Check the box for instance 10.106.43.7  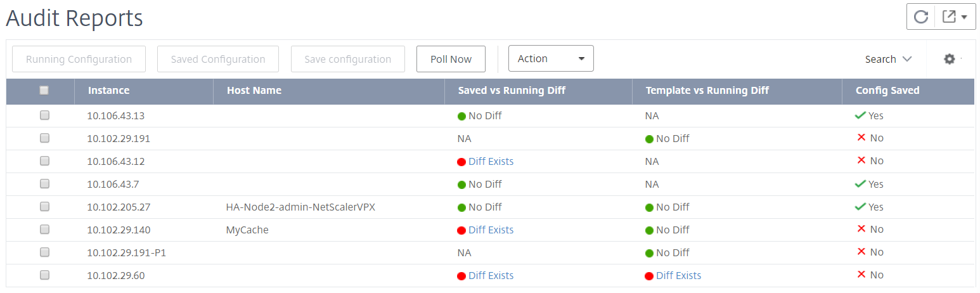[x=44, y=184]
